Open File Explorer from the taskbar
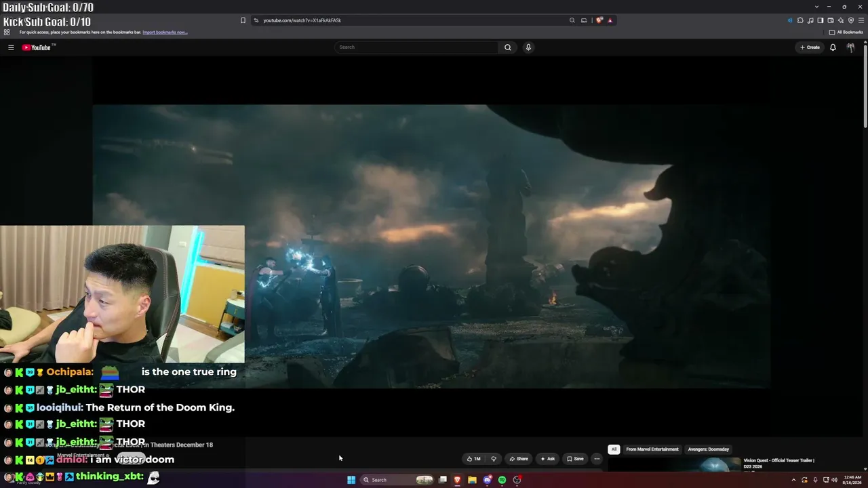The width and height of the screenshot is (868, 488). click(x=472, y=480)
